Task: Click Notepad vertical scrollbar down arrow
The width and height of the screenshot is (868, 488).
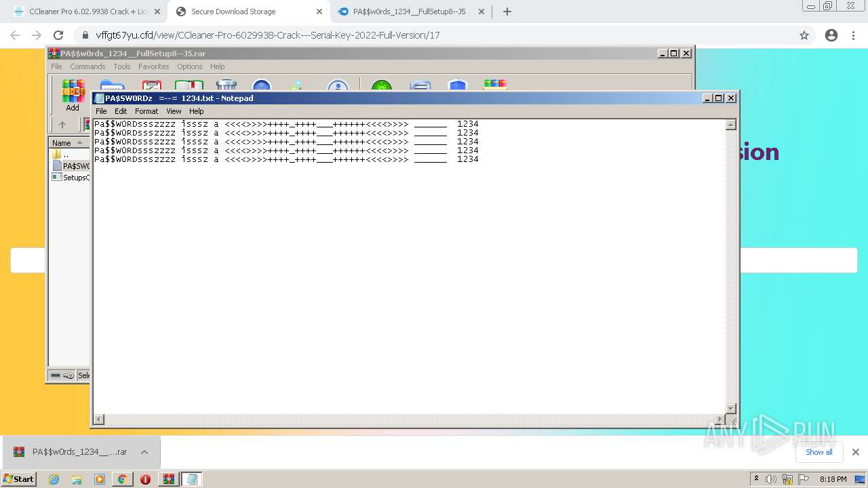Action: 730,409
